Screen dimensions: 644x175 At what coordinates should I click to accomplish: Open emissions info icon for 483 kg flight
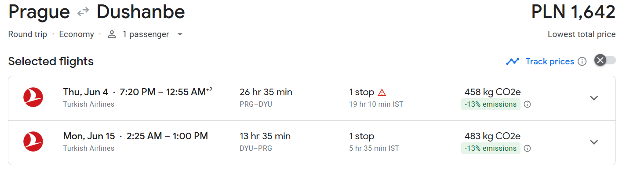point(528,149)
